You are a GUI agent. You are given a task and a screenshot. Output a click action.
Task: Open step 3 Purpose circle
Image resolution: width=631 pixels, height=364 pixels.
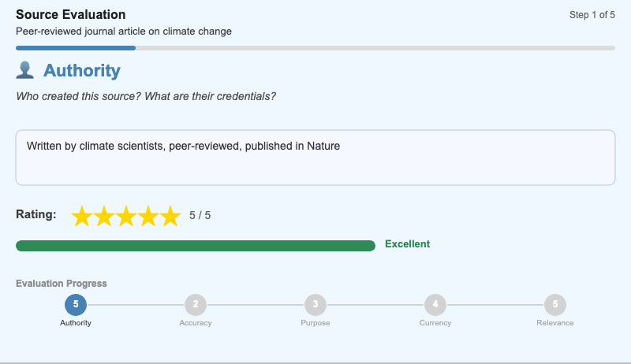pos(315,304)
